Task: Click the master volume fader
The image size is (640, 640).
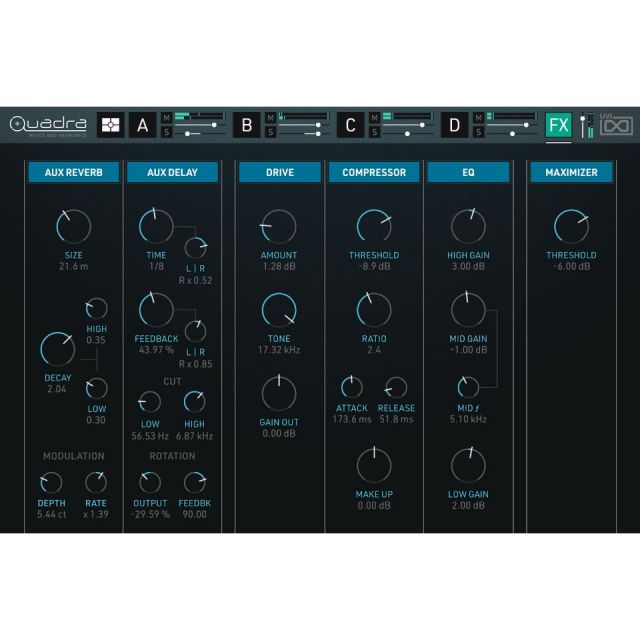Action: pyautogui.click(x=583, y=119)
